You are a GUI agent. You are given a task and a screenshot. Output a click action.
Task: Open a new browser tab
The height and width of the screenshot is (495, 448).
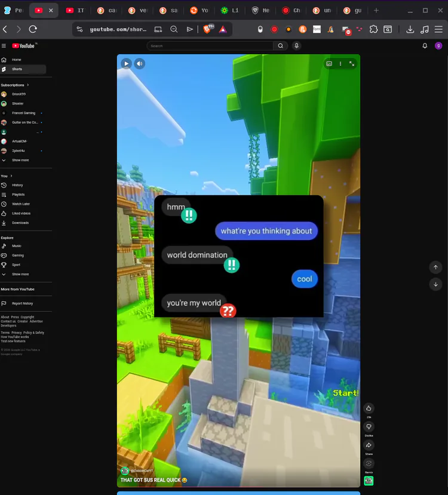click(376, 10)
